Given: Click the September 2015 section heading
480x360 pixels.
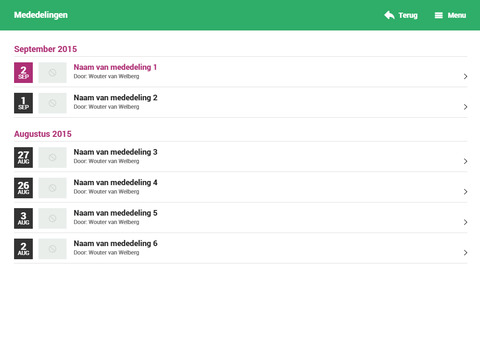Looking at the screenshot, I should (45, 49).
